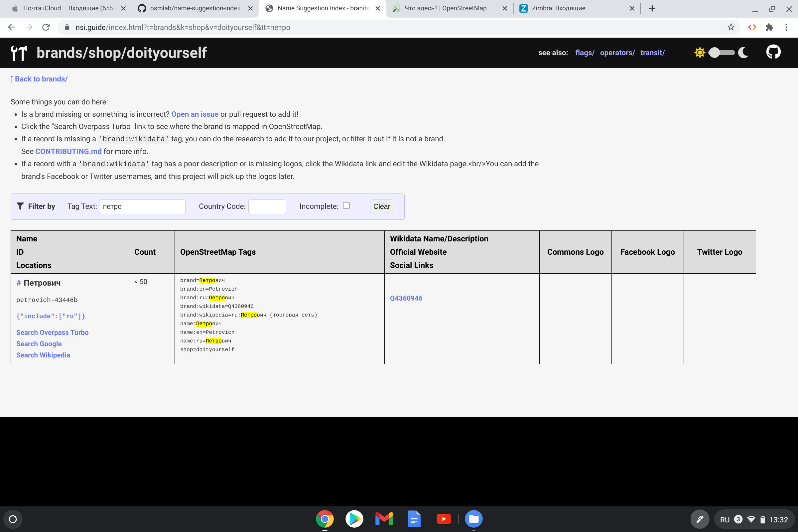Toggle the dark mode switch
The image size is (798, 532).
722,53
